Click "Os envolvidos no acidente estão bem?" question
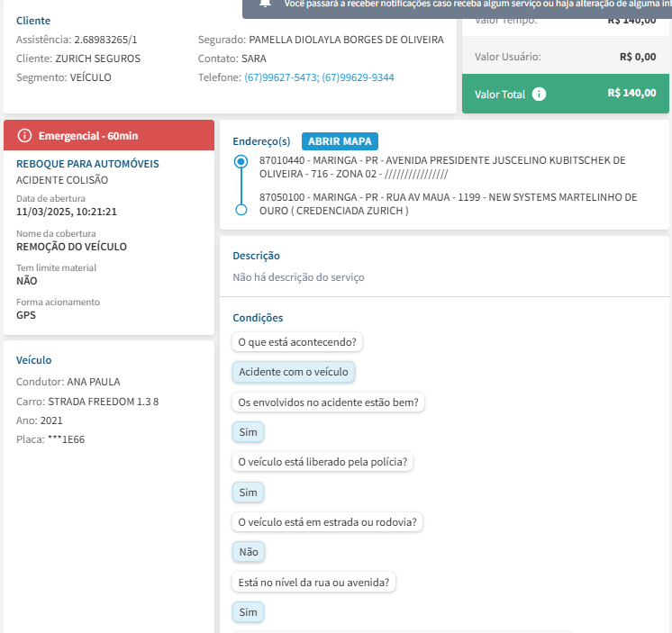The image size is (672, 633). tap(328, 402)
